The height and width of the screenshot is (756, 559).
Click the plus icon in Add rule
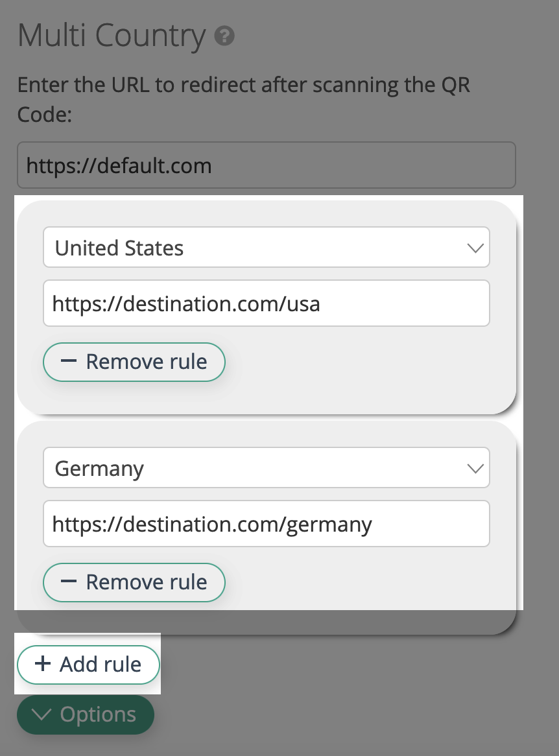(43, 665)
